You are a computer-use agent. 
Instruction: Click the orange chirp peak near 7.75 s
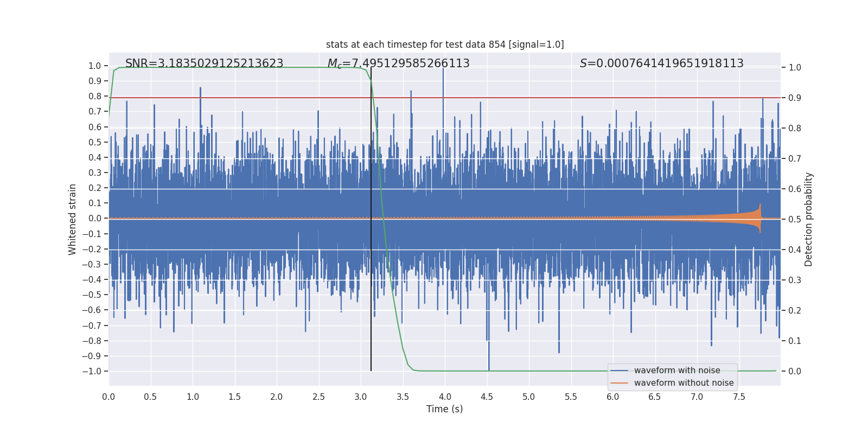coord(760,218)
